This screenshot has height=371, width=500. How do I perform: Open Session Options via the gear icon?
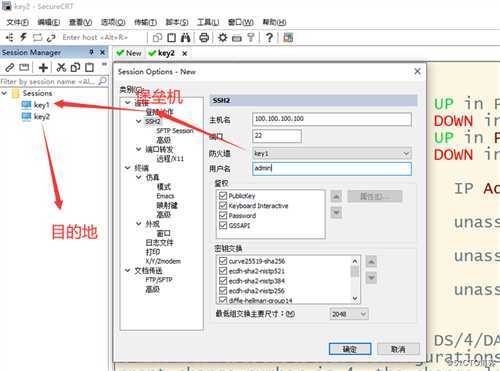point(223,37)
